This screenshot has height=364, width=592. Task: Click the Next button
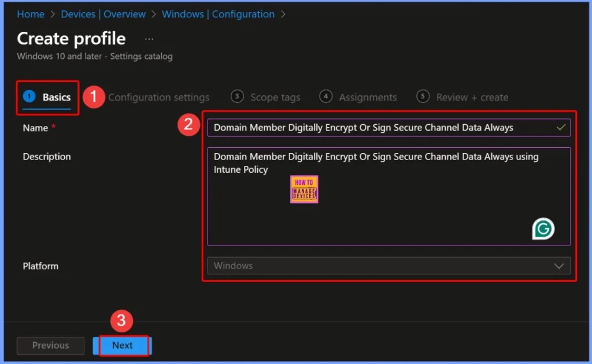[122, 346]
